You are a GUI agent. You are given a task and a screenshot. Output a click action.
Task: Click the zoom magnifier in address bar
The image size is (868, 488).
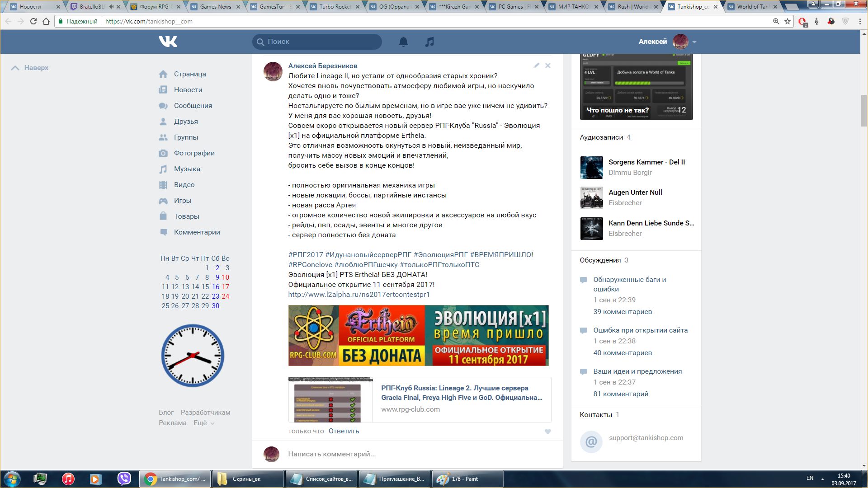point(776,21)
